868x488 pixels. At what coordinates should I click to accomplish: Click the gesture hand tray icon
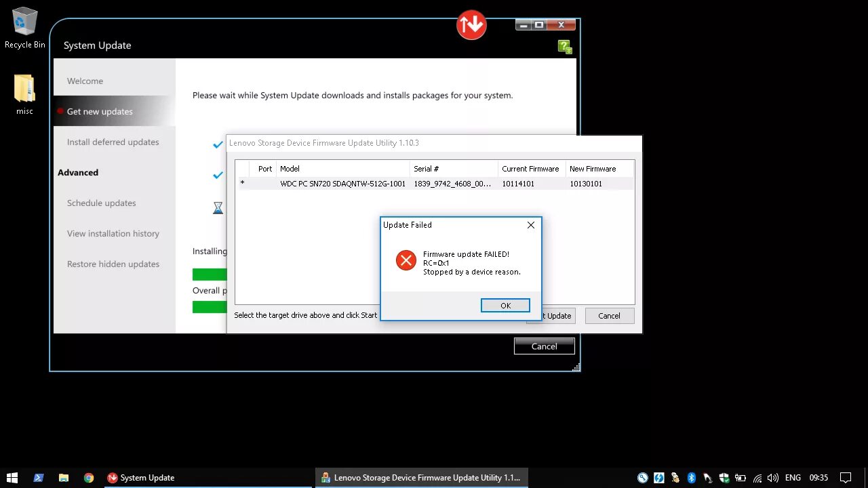click(x=675, y=478)
